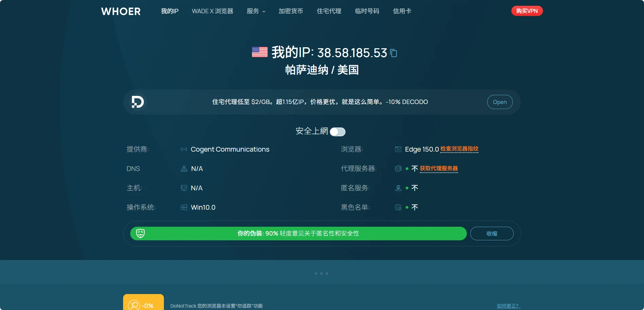Click the green 90% disguise progress bar

tap(298, 234)
